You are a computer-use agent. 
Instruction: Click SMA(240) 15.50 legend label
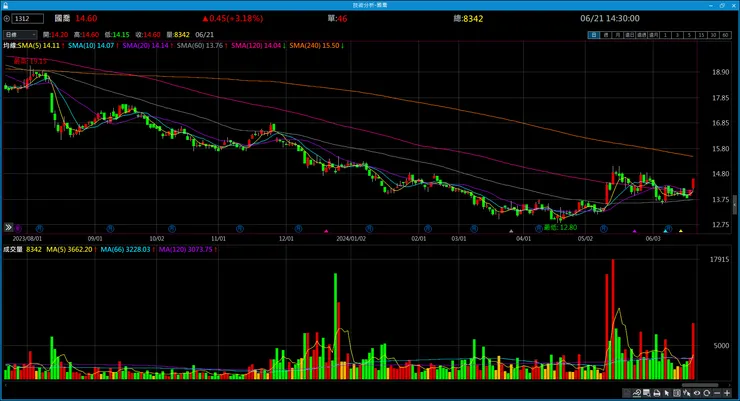coord(316,45)
